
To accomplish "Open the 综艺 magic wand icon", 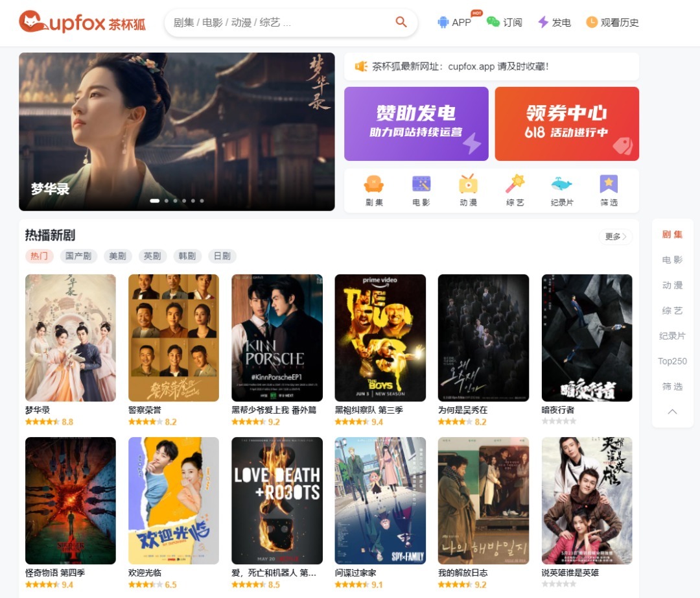I will pos(515,184).
